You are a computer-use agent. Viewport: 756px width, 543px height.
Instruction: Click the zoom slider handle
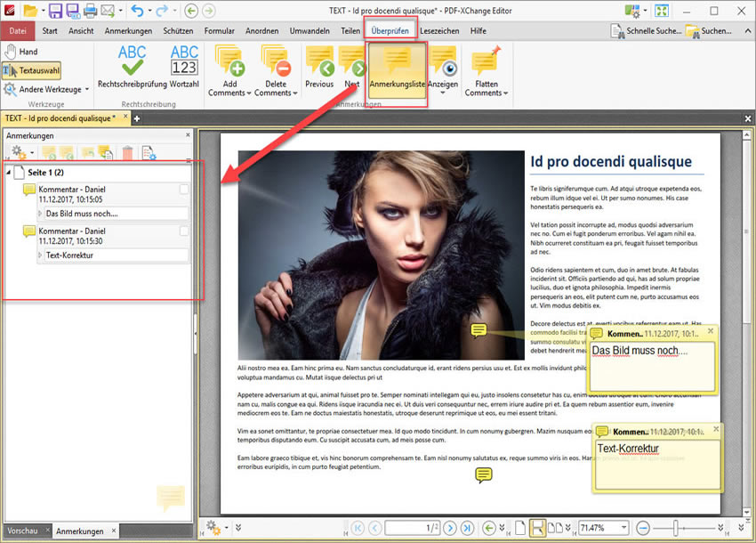point(675,528)
